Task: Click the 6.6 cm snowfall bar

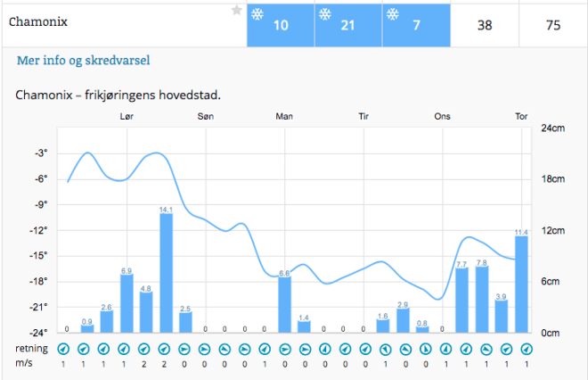Action: (284, 304)
